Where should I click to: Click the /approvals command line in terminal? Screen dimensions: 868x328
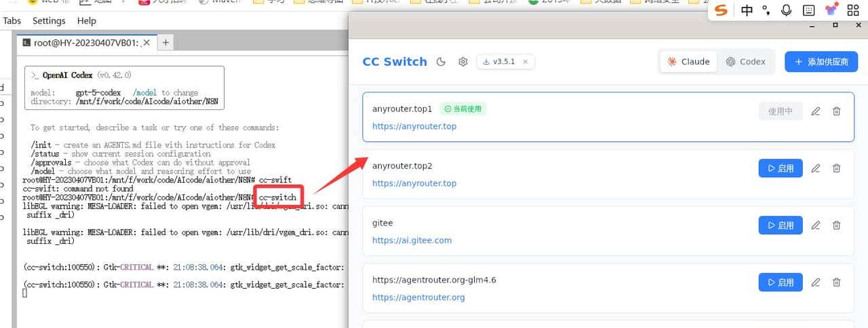click(140, 162)
